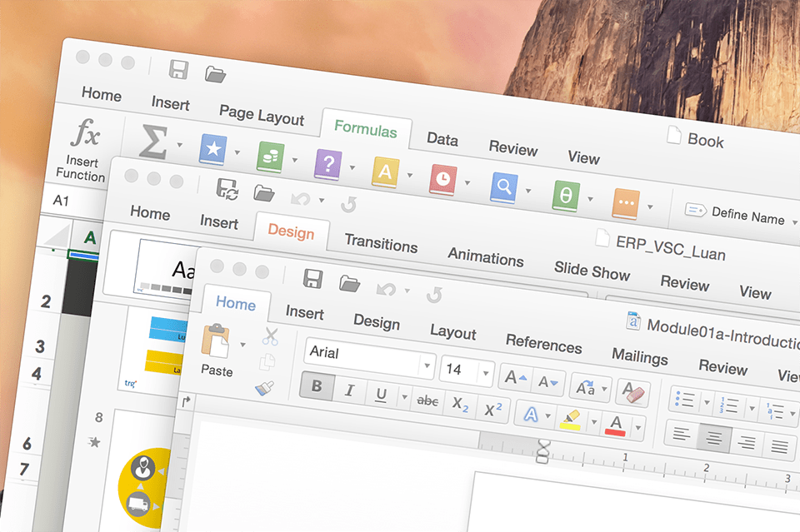Viewport: 800px width, 532px height.
Task: Open Animations tab in PowerPoint
Action: [486, 256]
